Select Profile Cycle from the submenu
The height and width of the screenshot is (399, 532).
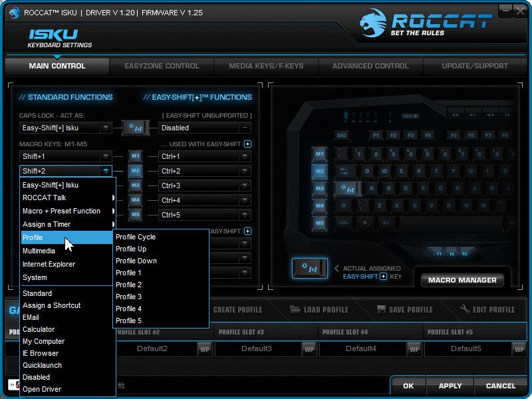pyautogui.click(x=161, y=237)
